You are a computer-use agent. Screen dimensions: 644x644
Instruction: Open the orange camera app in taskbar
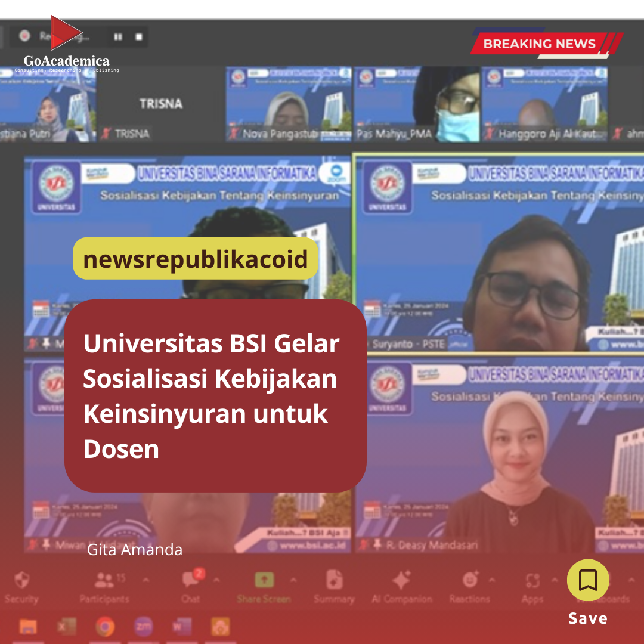pos(220,627)
